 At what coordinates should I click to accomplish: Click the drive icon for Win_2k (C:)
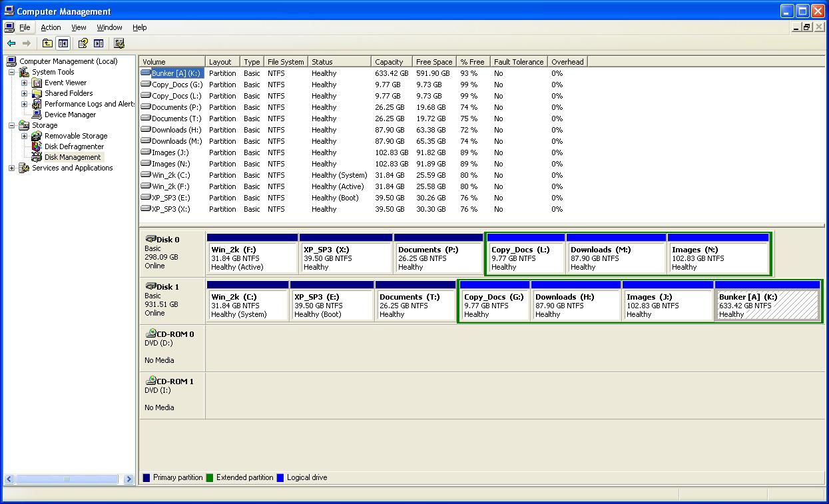[146, 175]
